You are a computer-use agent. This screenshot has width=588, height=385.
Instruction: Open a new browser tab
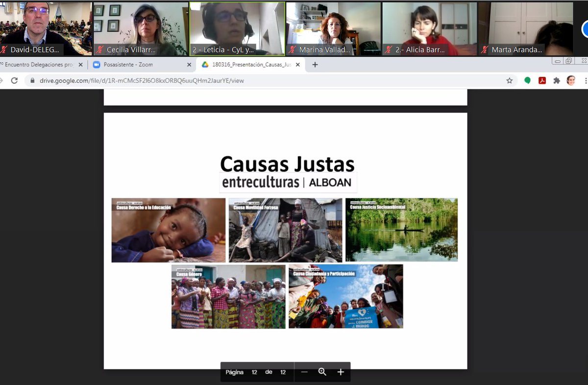[315, 64]
